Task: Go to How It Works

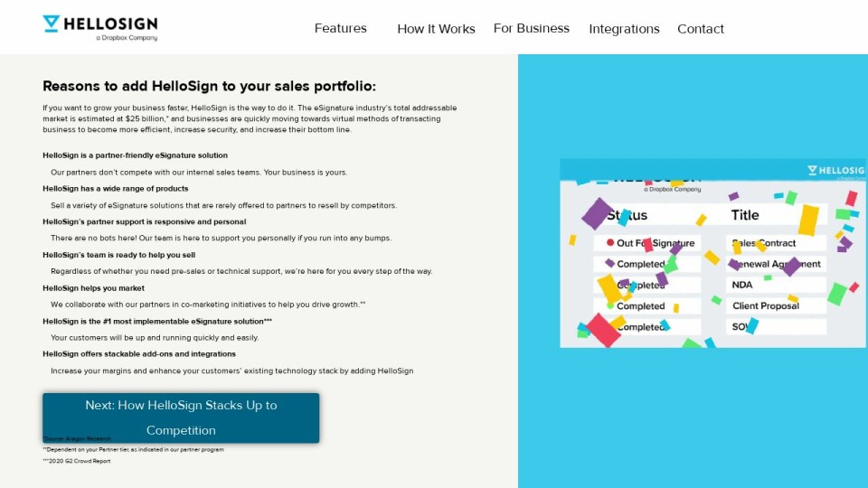Action: [436, 29]
